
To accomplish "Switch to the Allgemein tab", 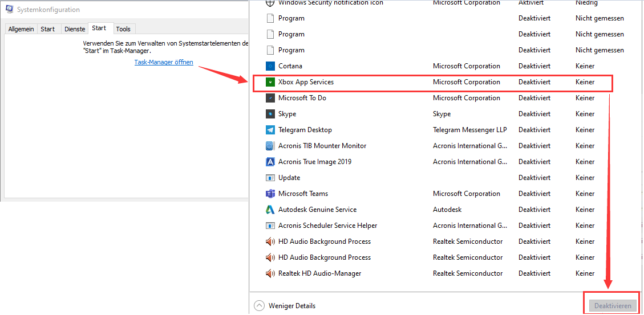I will tap(21, 29).
